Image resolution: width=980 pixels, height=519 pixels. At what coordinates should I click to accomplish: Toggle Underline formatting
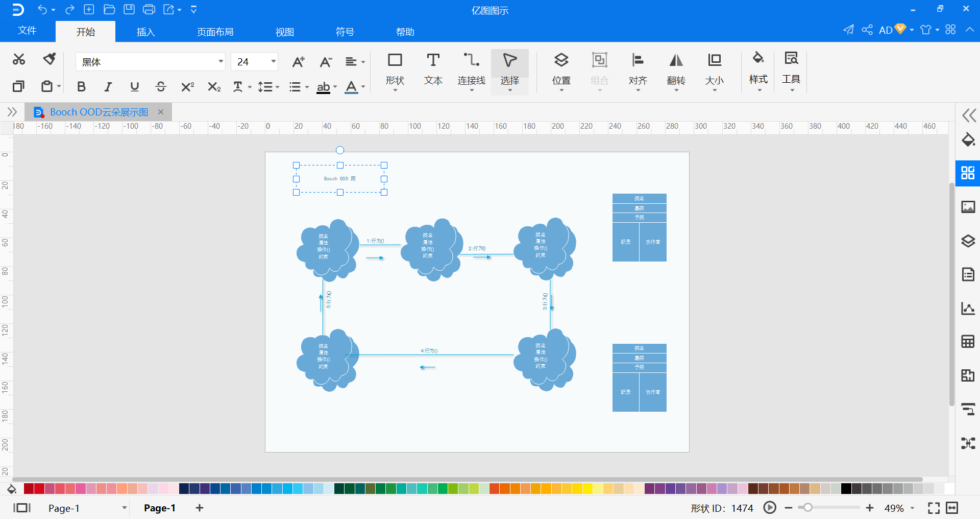pyautogui.click(x=134, y=87)
